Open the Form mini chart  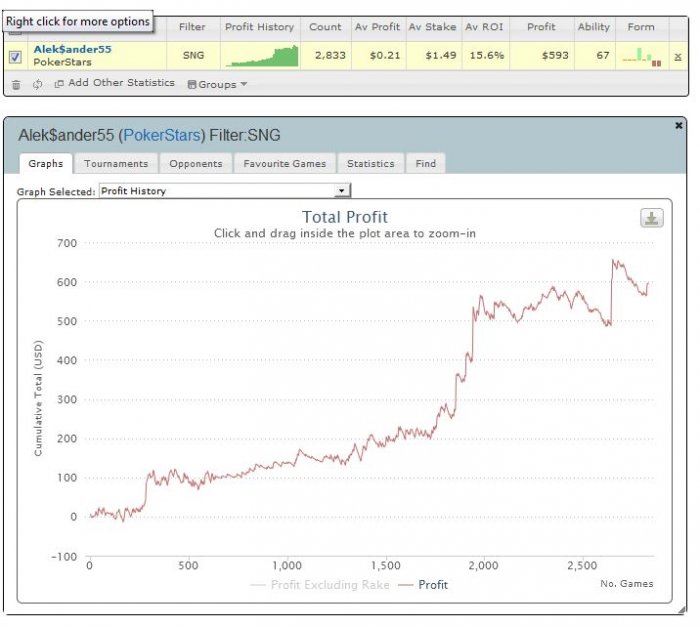642,57
